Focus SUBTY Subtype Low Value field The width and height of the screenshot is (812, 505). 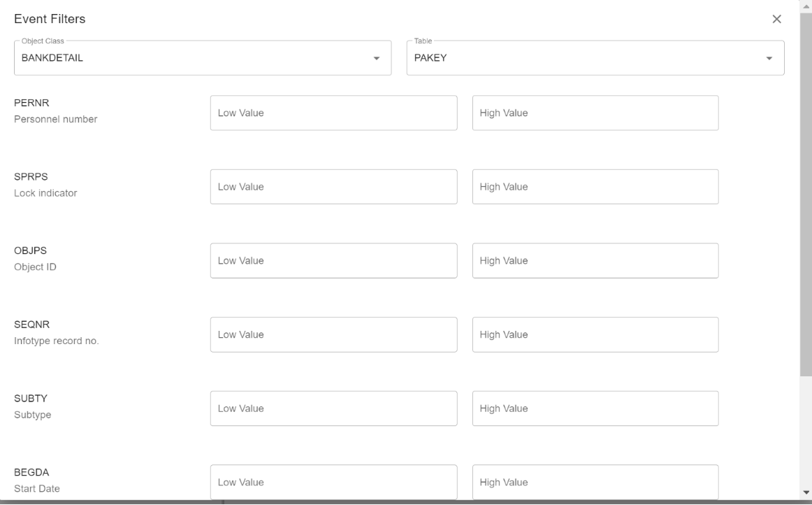(333, 408)
